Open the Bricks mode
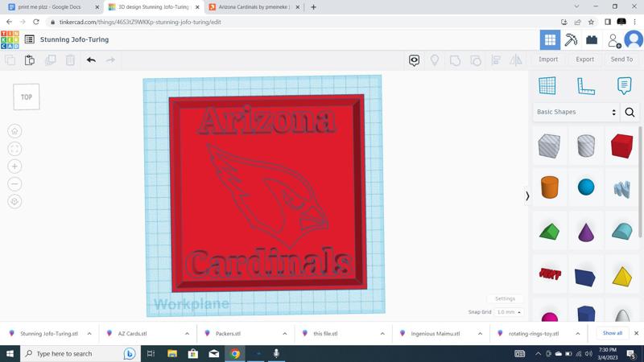Image resolution: width=644 pixels, height=362 pixels. pos(592,39)
